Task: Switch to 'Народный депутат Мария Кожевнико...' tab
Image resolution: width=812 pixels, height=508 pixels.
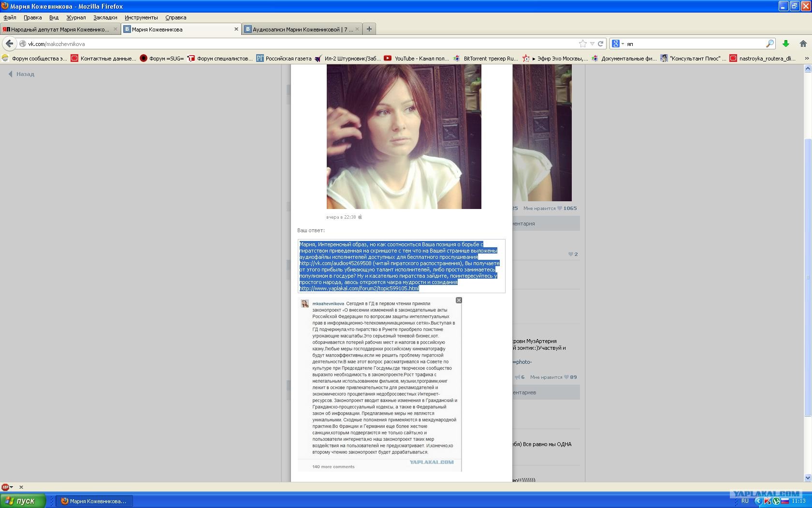Action: point(60,29)
